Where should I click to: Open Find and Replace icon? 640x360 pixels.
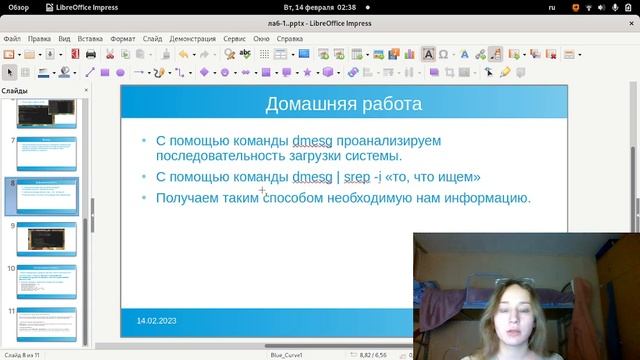[x=229, y=54]
